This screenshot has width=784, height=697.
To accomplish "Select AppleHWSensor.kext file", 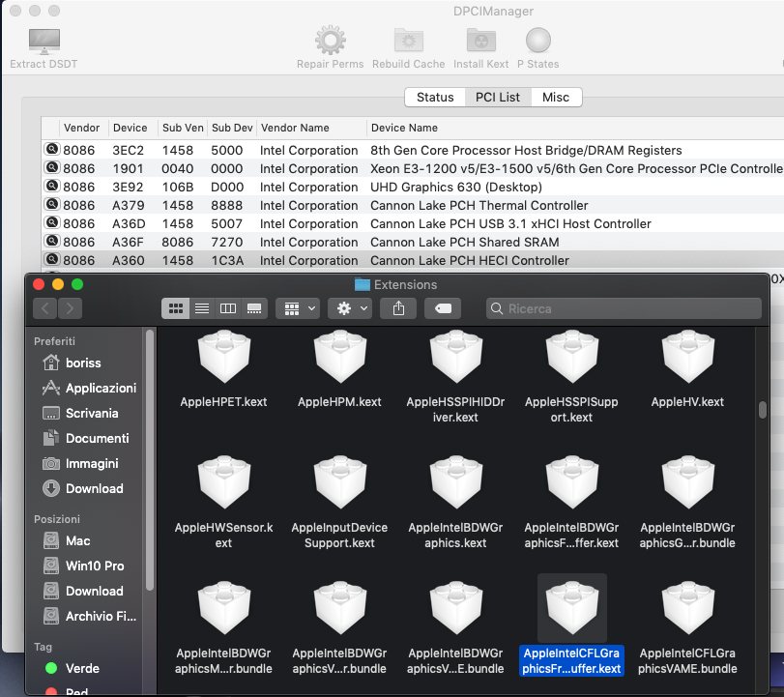I will pyautogui.click(x=223, y=503).
